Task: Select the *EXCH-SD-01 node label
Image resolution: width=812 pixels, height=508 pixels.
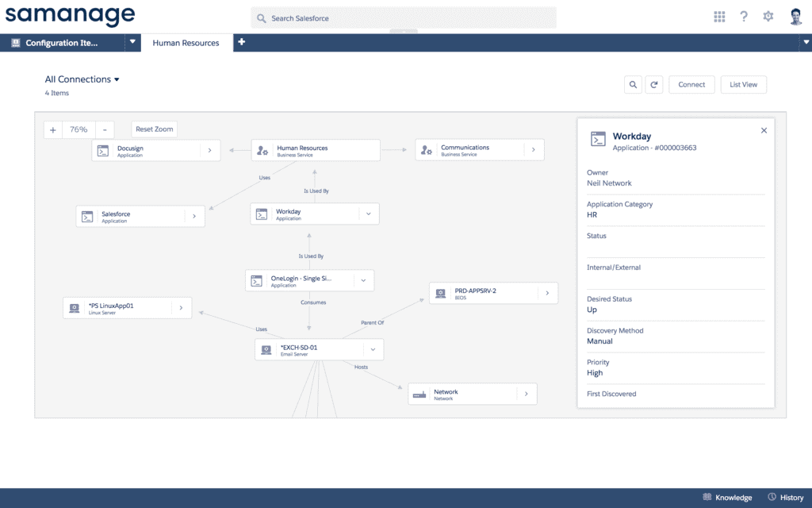Action: pos(299,348)
